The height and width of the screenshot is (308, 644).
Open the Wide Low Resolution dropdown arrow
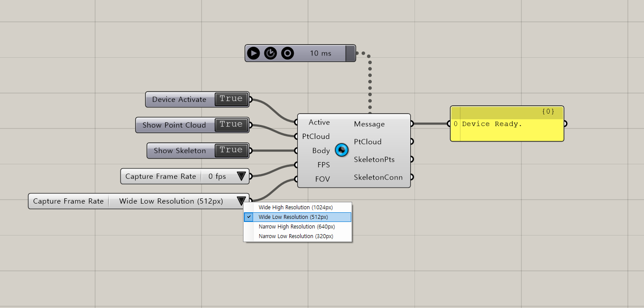(x=241, y=201)
